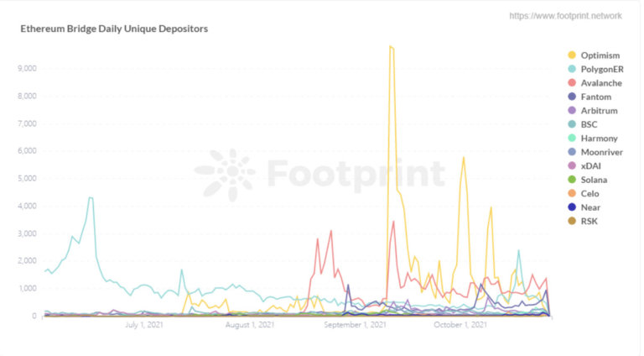Screen dimensions: 644x356
Task: Click the Moonriver legend dot
Action: (x=572, y=152)
